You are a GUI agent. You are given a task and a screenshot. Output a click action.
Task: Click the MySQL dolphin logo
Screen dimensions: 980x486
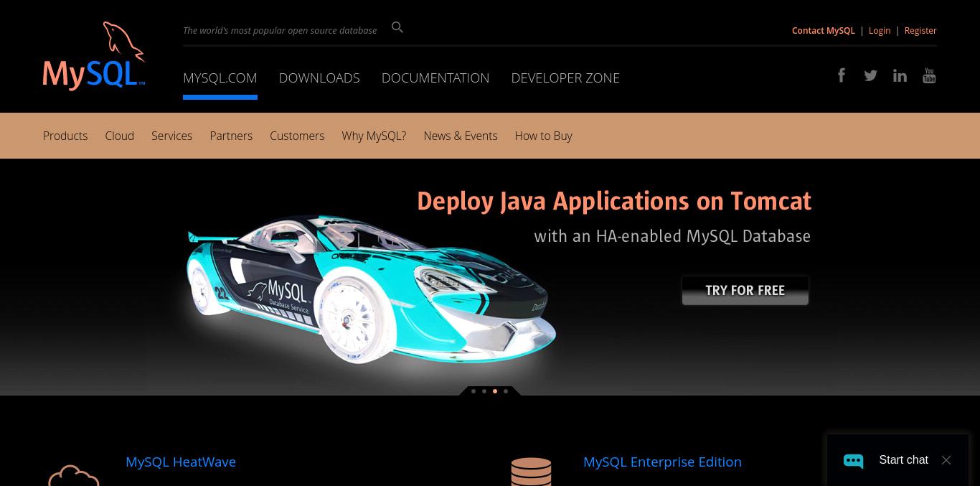(x=94, y=56)
